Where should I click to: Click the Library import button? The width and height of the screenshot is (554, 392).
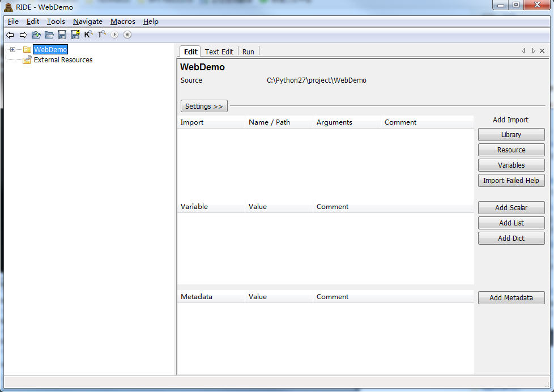click(512, 135)
